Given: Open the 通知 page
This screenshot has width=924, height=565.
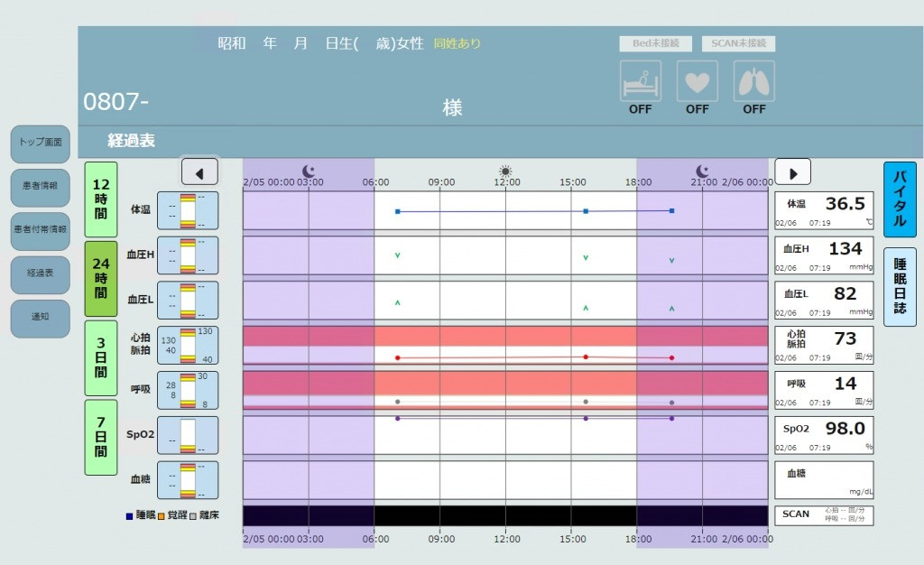Looking at the screenshot, I should tap(40, 318).
